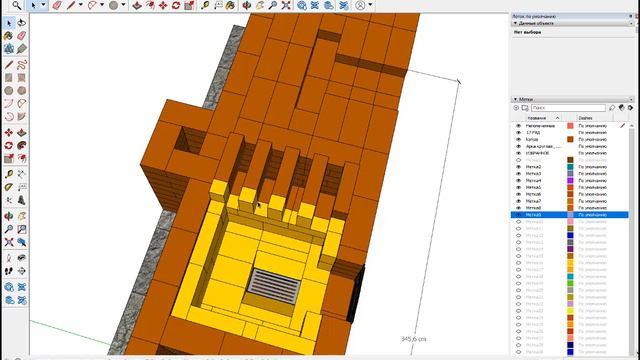Hide the Метка7 tag
Viewport: 640px width, 360px height.
pyautogui.click(x=518, y=201)
